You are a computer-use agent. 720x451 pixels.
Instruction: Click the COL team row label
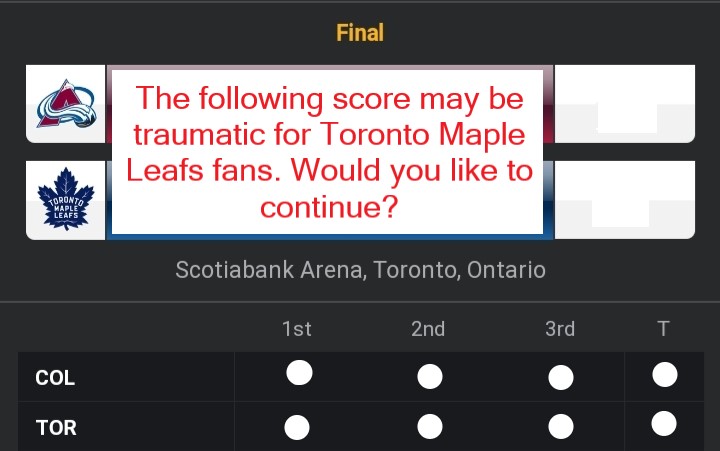(x=55, y=378)
